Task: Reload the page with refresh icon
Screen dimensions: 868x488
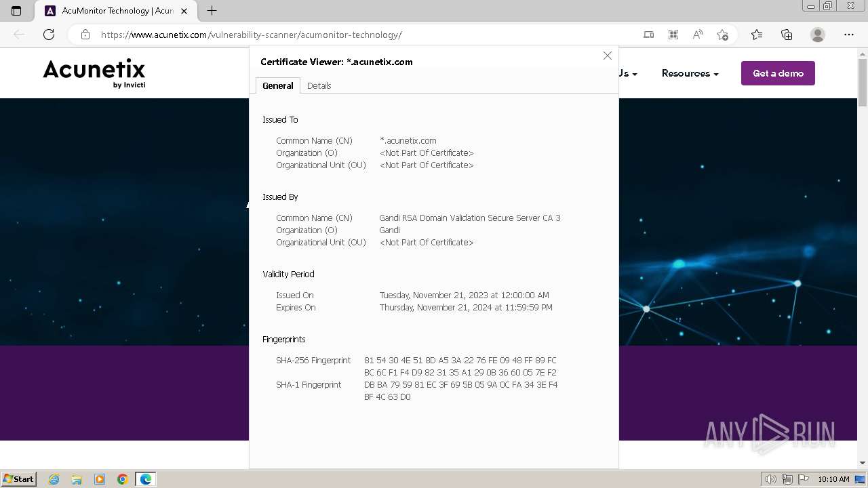Action: [x=49, y=35]
